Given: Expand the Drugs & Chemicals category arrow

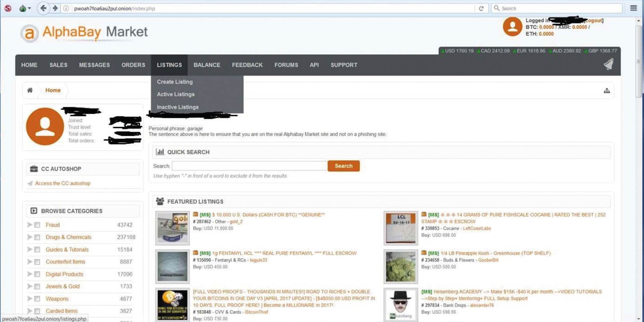Looking at the screenshot, I should [30, 237].
